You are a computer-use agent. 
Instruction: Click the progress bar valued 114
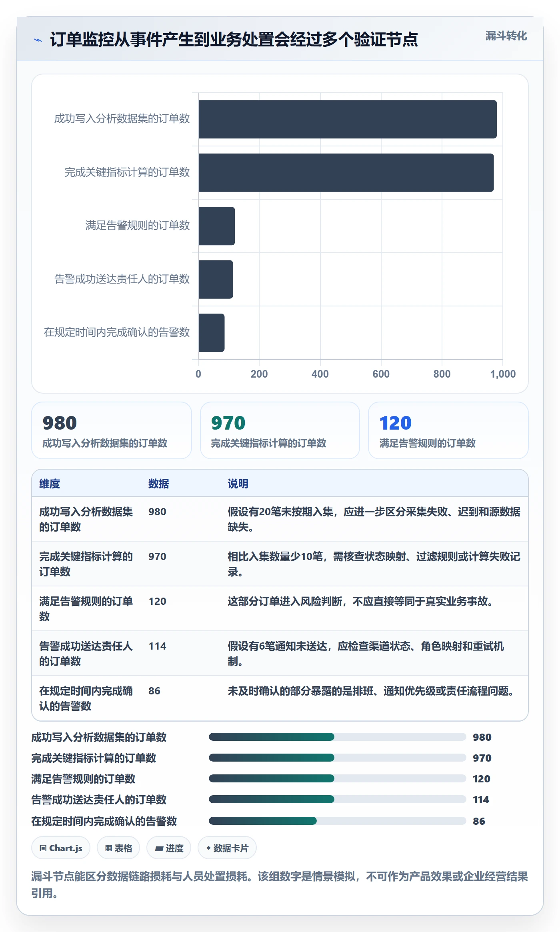[338, 799]
